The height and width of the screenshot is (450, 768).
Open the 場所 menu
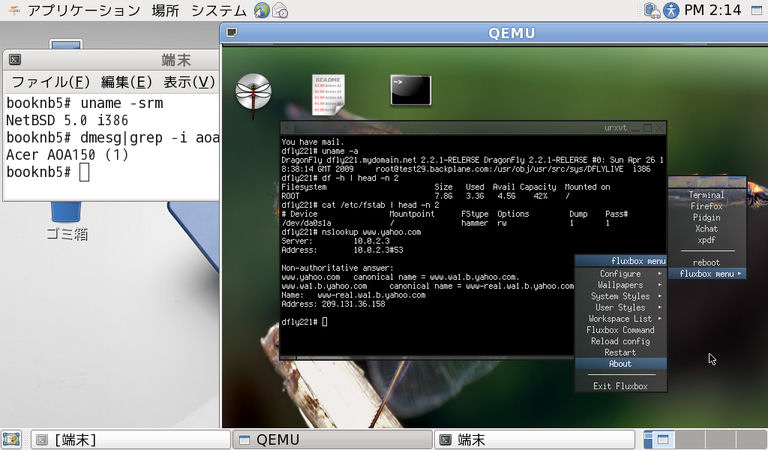(x=165, y=10)
